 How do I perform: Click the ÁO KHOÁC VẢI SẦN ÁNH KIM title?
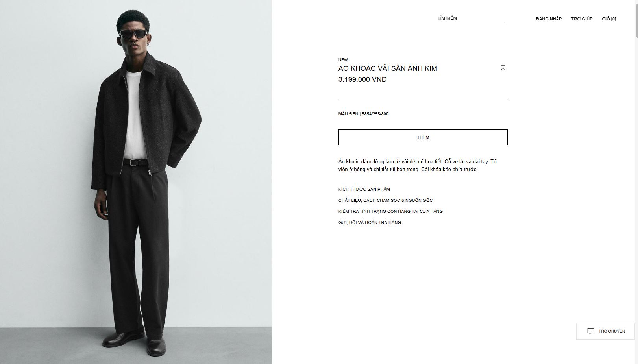[388, 68]
